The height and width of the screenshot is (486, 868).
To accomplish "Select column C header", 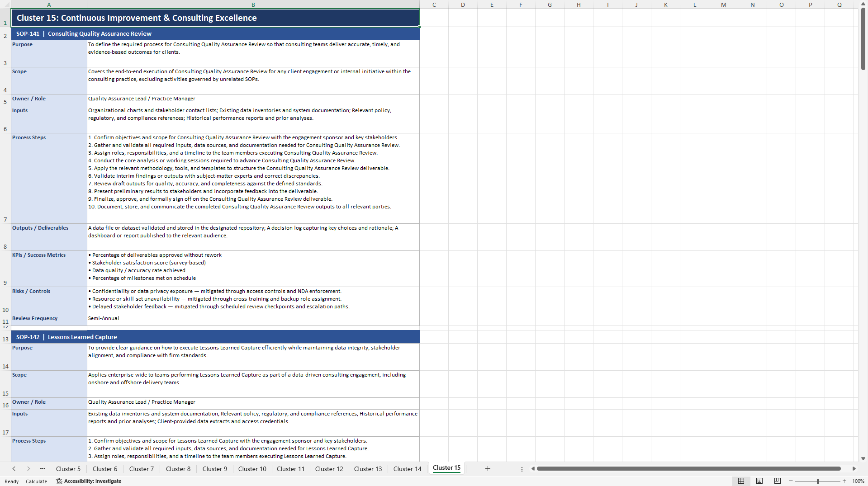I will [434, 5].
